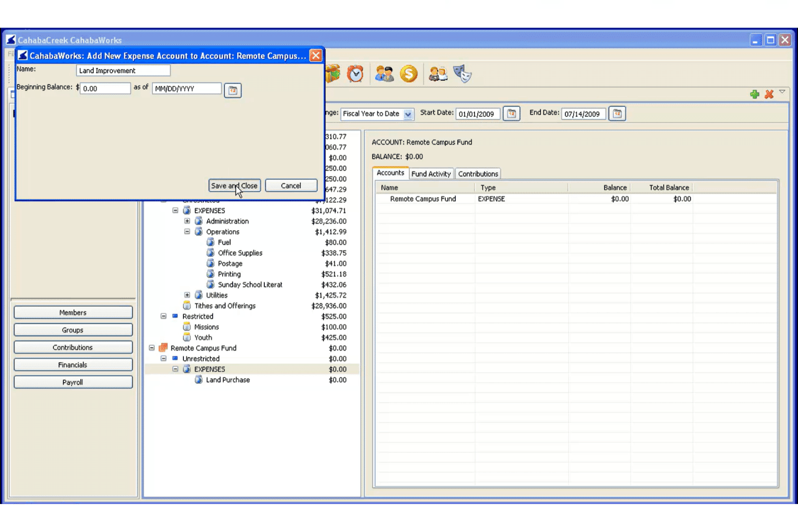Click the theater masks toolbar icon

click(x=463, y=74)
